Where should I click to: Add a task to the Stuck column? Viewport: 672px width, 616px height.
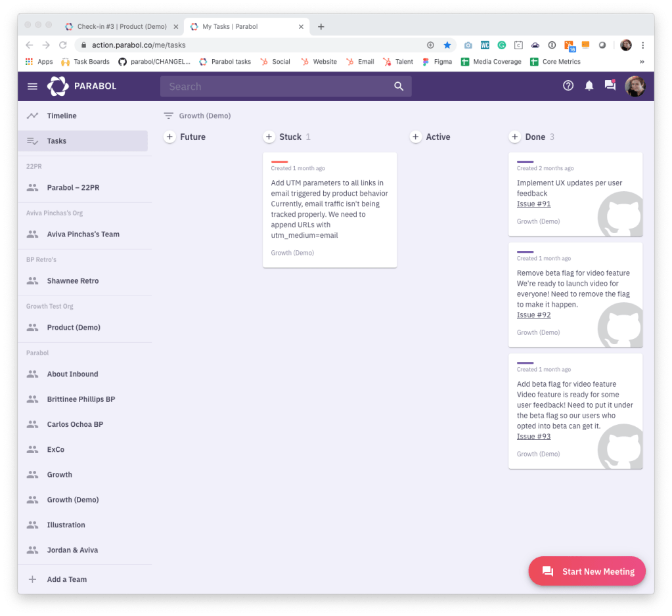click(269, 137)
